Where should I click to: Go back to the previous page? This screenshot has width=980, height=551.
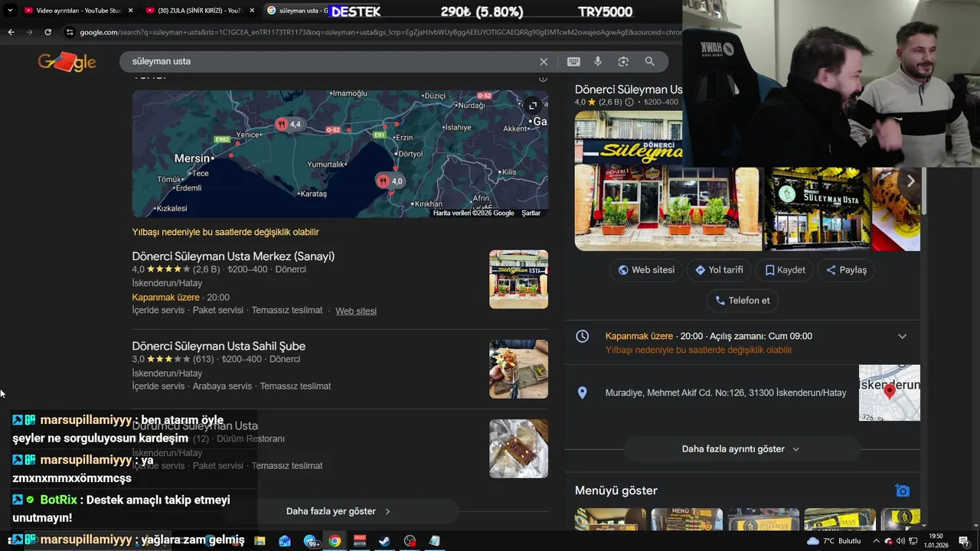point(11,32)
